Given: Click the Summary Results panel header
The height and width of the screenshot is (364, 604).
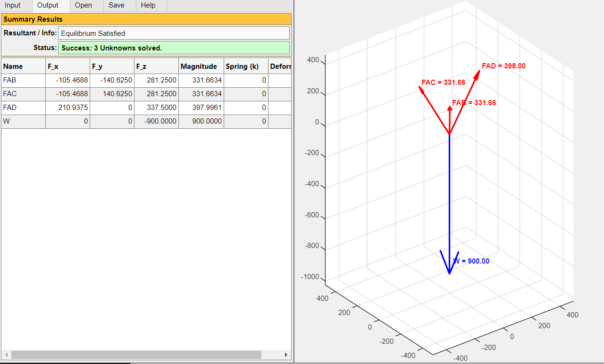Looking at the screenshot, I should (146, 19).
